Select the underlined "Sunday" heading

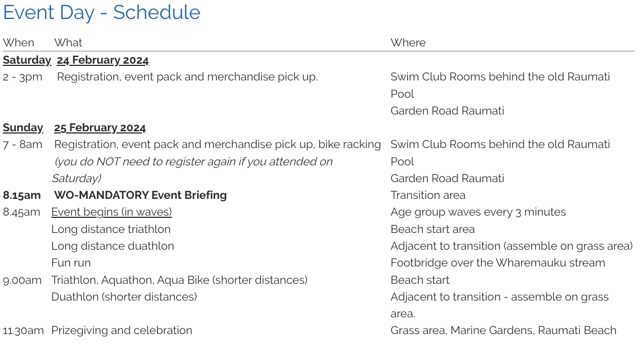pyautogui.click(x=23, y=127)
